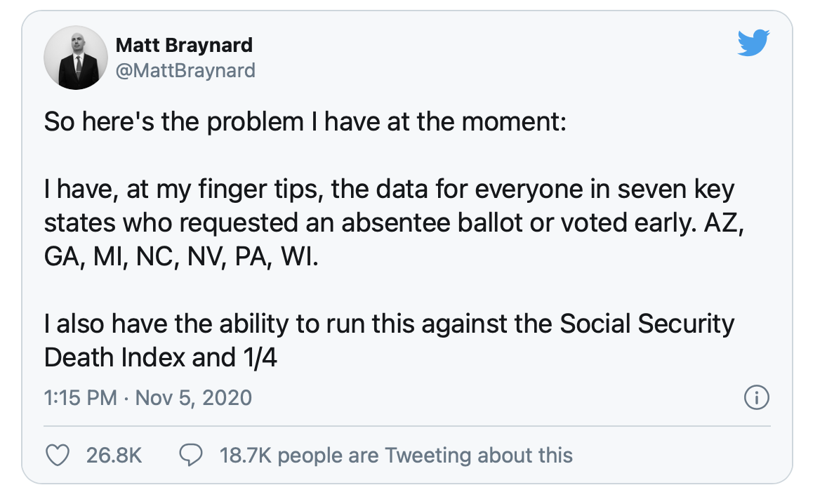Click the 26.8K likes count
Viewport: 827px width, 504px height.
pyautogui.click(x=114, y=455)
